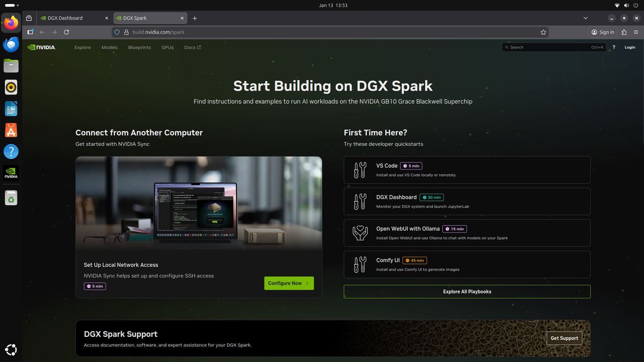
Task: Switch to the DGX Dashboard tab
Action: pos(74,18)
